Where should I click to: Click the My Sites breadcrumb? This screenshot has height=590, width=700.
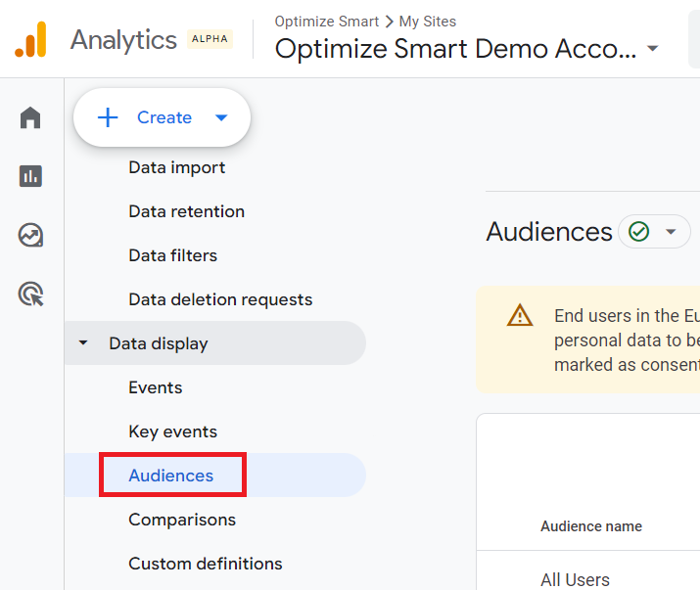point(428,22)
